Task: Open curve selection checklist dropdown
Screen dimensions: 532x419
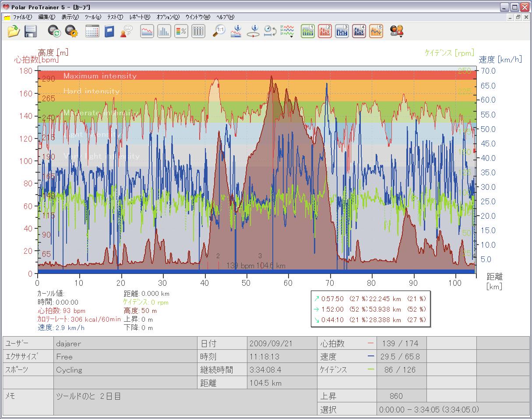Action: click(x=287, y=31)
